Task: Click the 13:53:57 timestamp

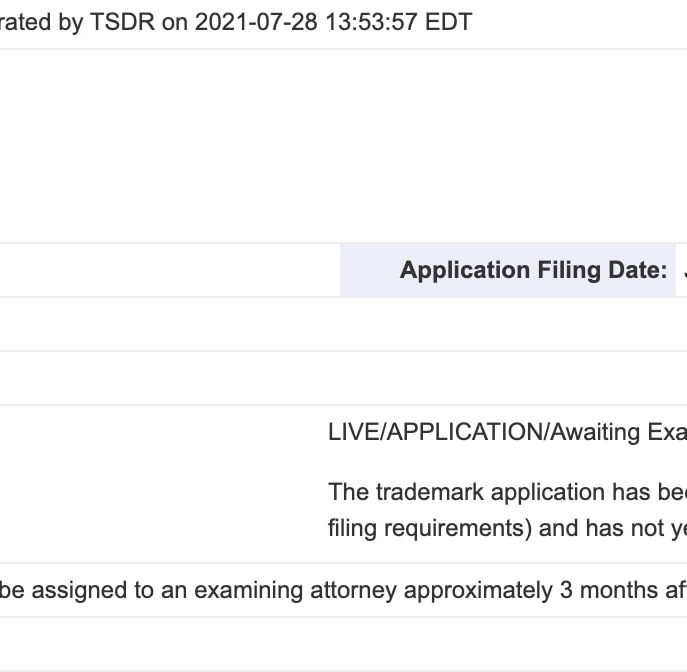Action: coord(371,21)
